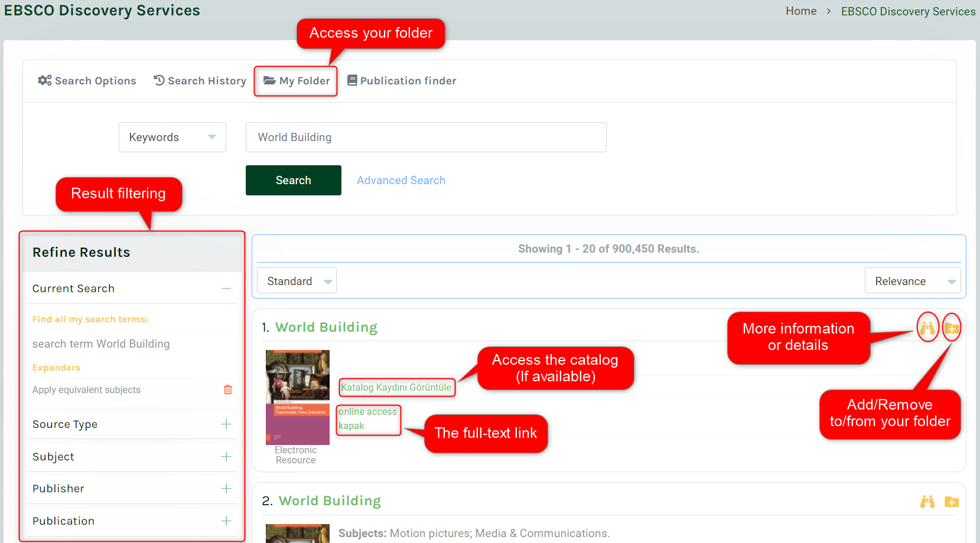
Task: Open result 2 World Building title
Action: tap(330, 501)
